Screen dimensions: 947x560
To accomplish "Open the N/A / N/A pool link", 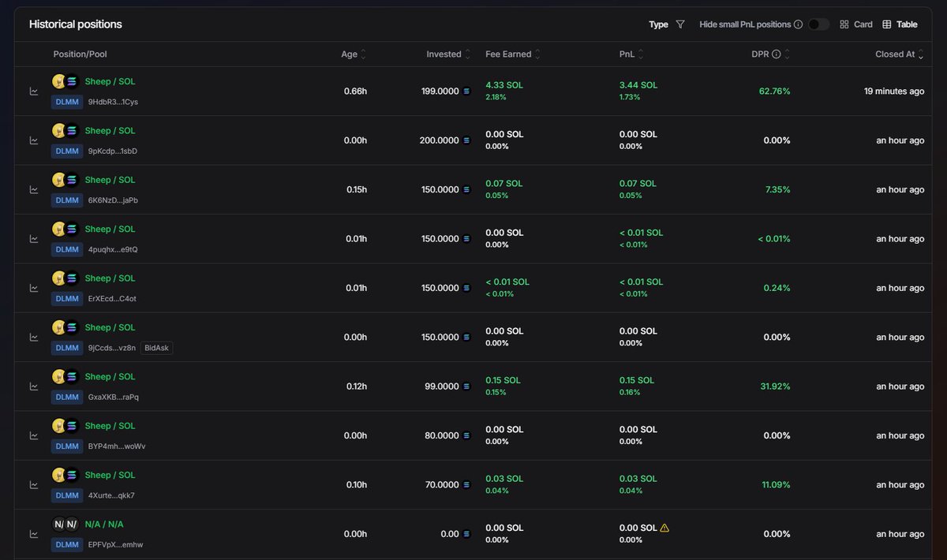I will pyautogui.click(x=104, y=524).
